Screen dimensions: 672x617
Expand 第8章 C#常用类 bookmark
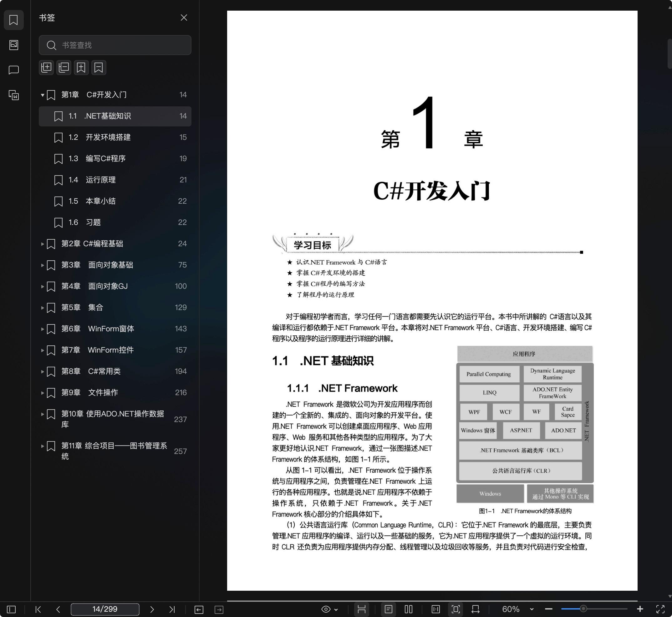(43, 372)
